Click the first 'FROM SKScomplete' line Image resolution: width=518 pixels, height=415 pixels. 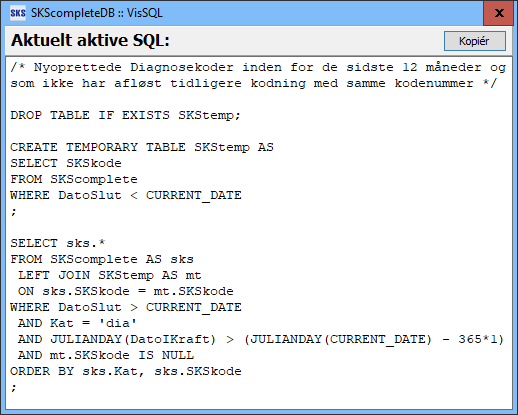(x=74, y=179)
